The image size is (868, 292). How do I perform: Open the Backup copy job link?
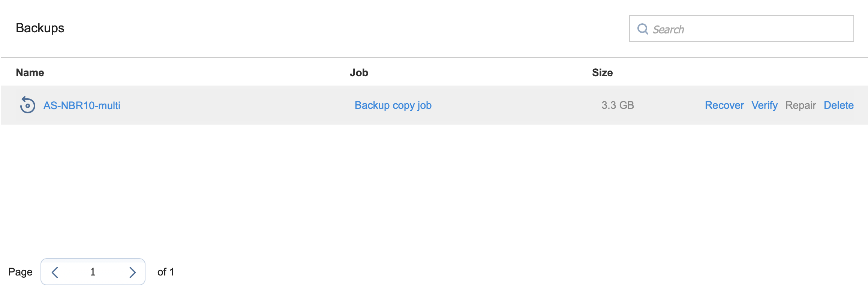393,105
